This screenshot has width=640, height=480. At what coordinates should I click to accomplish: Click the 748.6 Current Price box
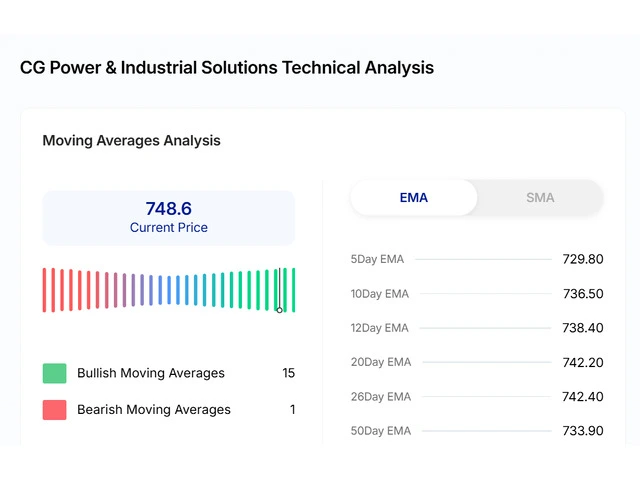(x=168, y=218)
